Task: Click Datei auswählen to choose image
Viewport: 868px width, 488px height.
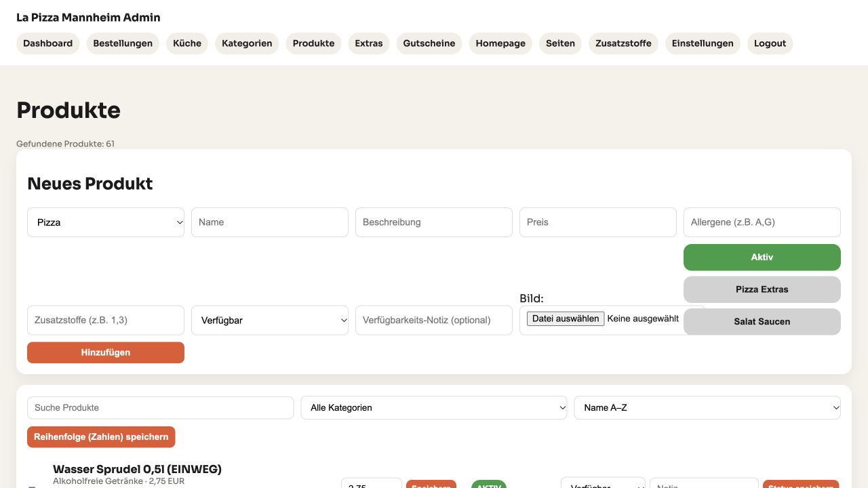Action: (566, 319)
